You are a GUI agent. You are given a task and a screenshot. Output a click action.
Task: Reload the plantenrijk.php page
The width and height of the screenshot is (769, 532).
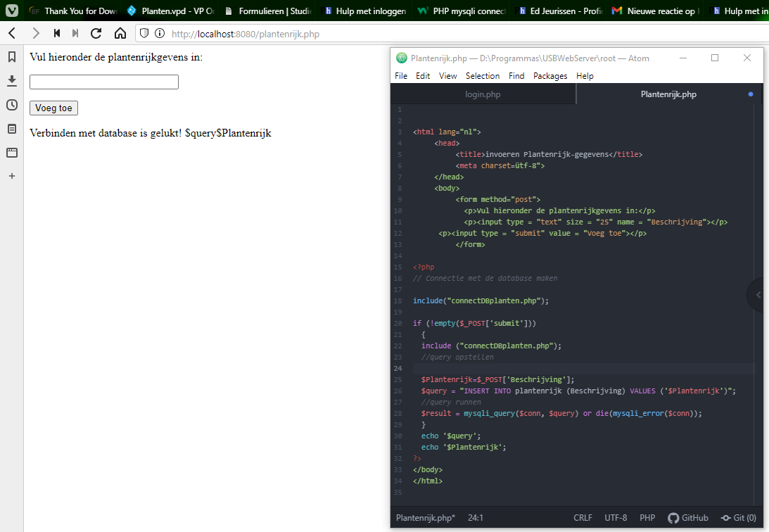[x=96, y=33]
